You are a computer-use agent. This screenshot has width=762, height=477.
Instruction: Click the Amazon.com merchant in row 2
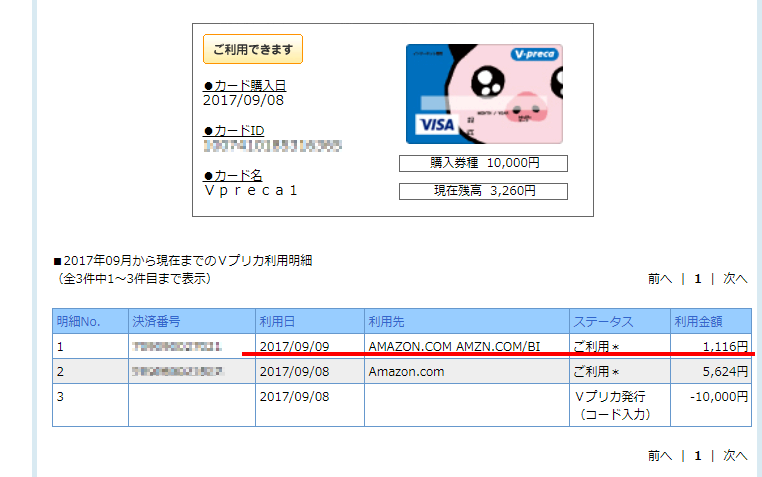[406, 371]
